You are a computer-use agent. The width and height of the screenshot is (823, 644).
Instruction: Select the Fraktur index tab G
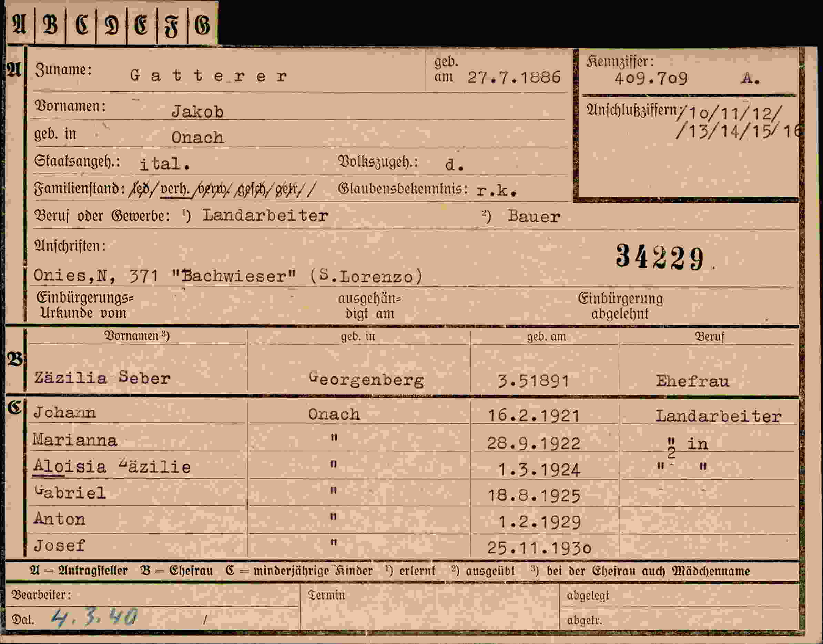click(x=202, y=25)
